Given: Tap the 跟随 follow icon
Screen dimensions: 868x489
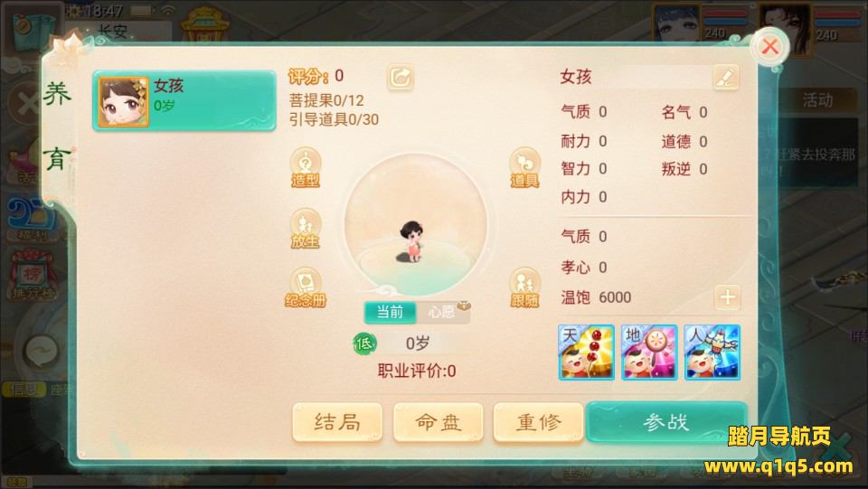Looking at the screenshot, I should [x=524, y=287].
